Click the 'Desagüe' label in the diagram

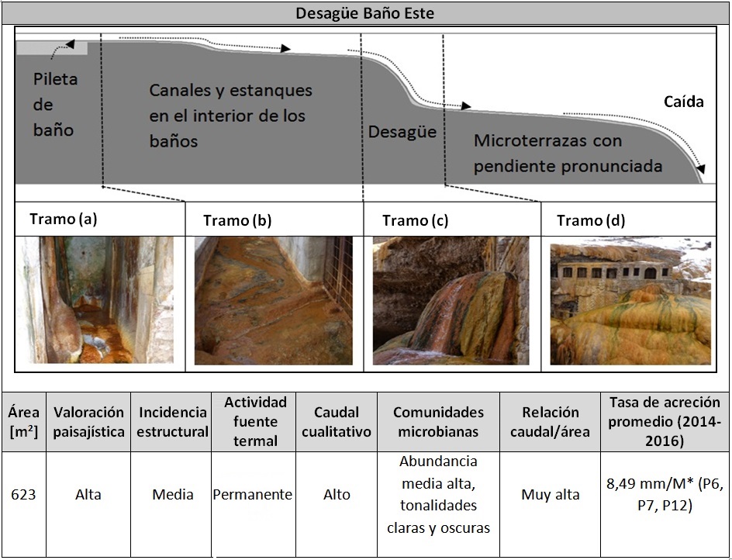tap(402, 132)
